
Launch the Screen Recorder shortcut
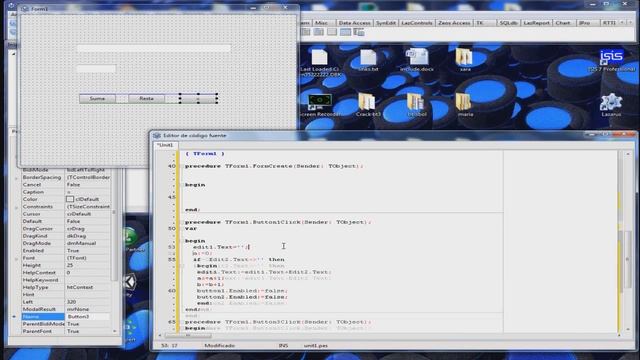[x=320, y=105]
